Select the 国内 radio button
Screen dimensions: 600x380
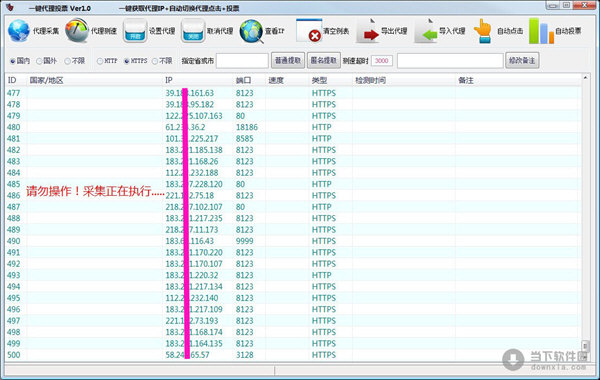pos(13,61)
